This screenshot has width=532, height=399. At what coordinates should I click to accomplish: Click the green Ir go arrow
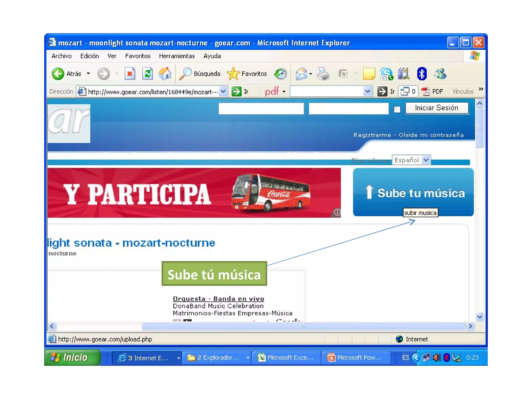[236, 91]
